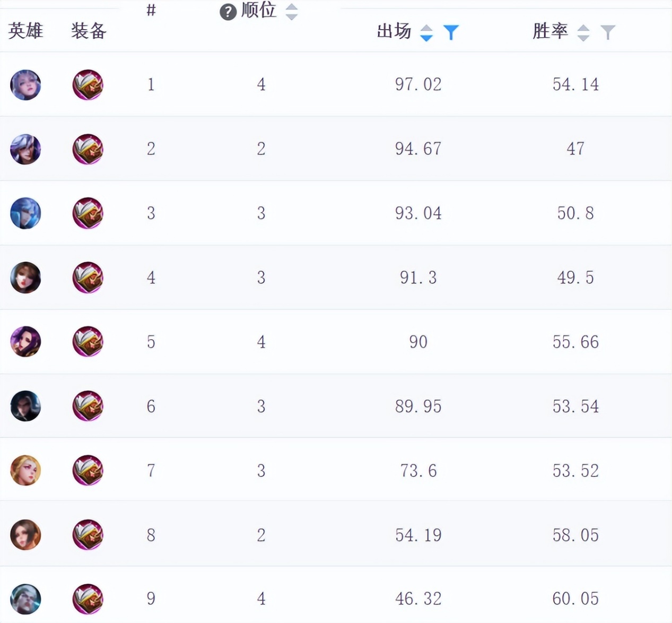
Task: Select the dark-haired hero avatar in rank 6 row
Action: (x=25, y=406)
